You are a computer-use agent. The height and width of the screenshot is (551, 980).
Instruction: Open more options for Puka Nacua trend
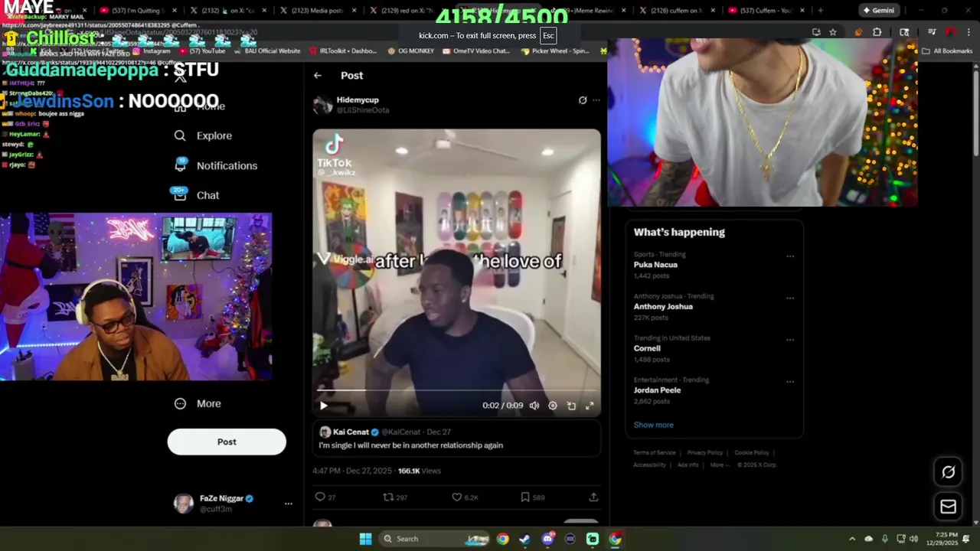[790, 256]
